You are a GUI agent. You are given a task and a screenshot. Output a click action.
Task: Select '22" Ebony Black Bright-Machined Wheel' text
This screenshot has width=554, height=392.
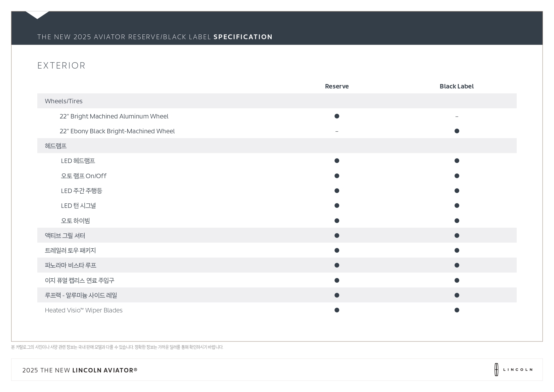click(x=117, y=131)
